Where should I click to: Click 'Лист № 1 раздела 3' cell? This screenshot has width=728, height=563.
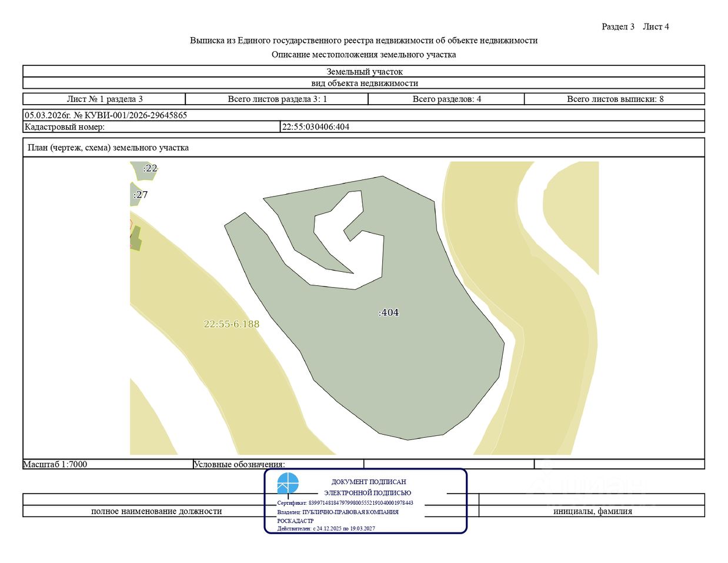click(104, 99)
